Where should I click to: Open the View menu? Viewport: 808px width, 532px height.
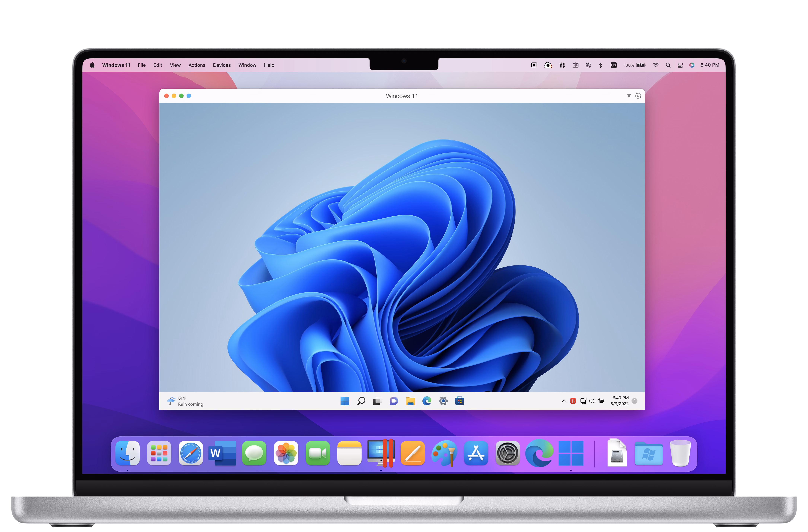[175, 65]
